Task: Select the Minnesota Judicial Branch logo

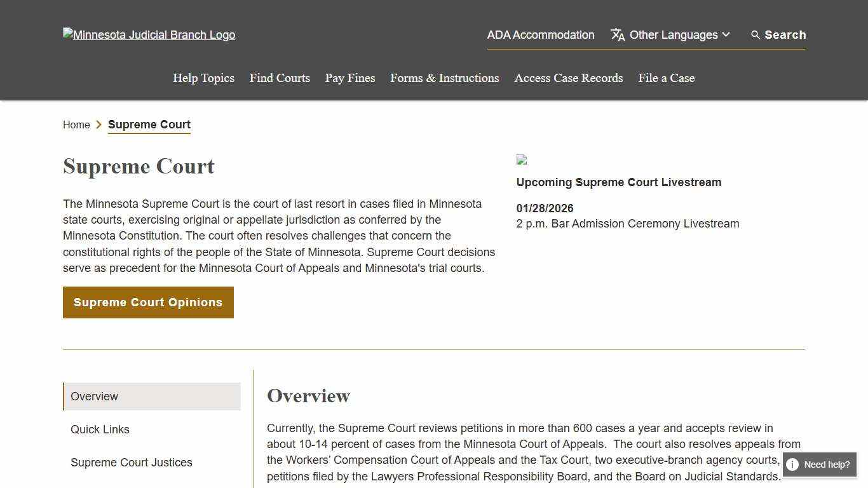Action: pos(149,35)
